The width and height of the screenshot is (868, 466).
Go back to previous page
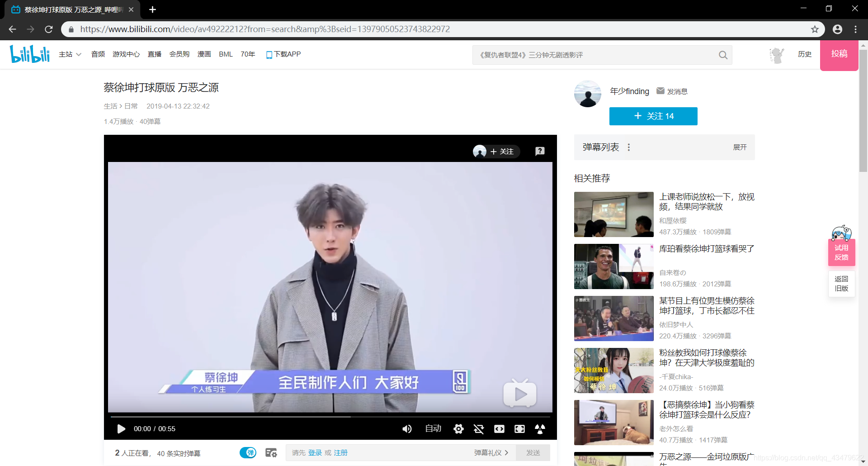(x=12, y=29)
